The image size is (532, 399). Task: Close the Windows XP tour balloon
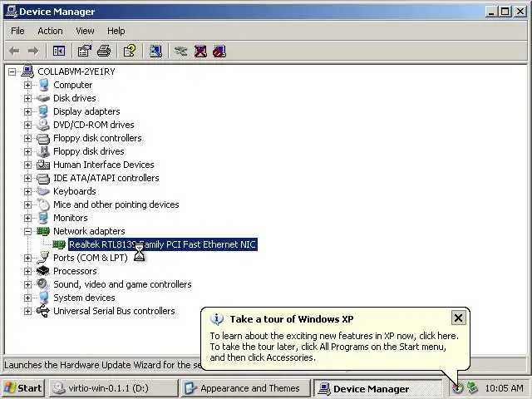(x=458, y=318)
